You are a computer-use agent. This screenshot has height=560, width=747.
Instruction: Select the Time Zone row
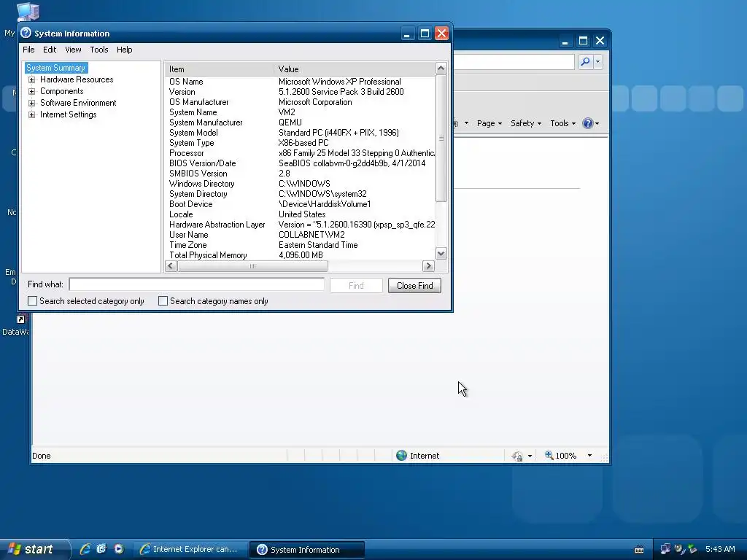(x=300, y=245)
